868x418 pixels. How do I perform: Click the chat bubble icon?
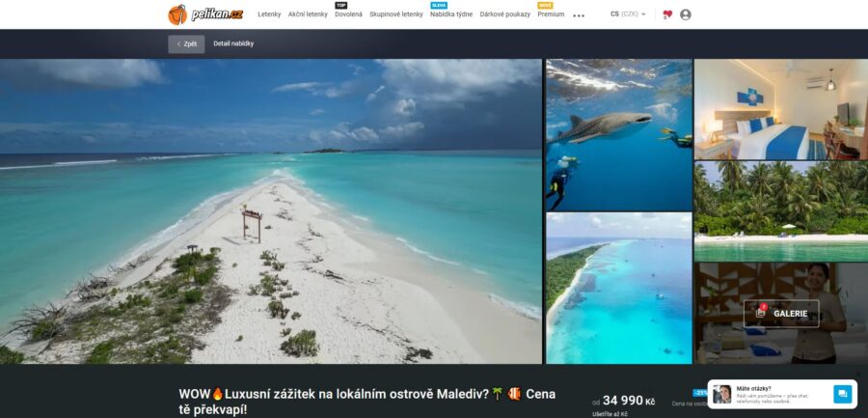843,394
